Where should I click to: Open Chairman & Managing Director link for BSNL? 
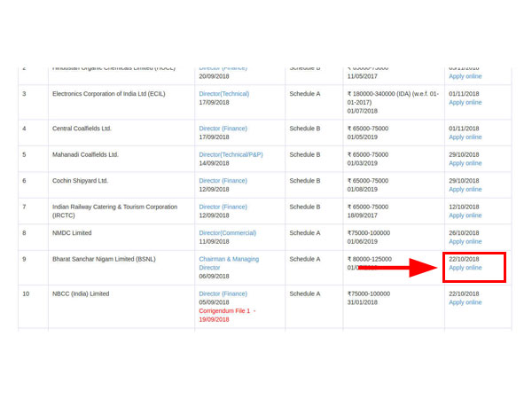229,263
